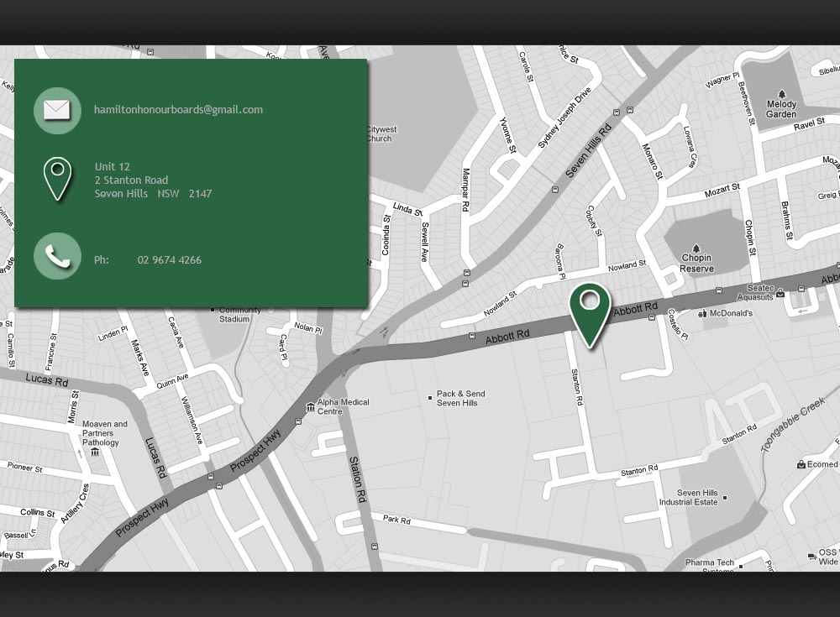This screenshot has width=840, height=617.
Task: Click the phone handset icon
Action: [x=57, y=256]
